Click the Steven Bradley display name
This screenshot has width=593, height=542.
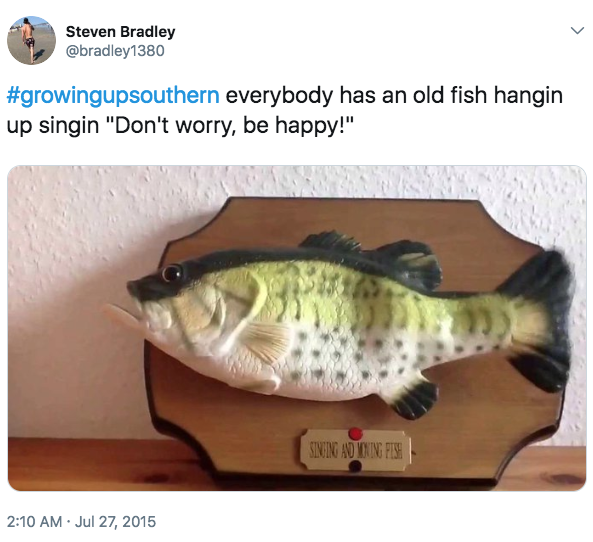tap(120, 32)
